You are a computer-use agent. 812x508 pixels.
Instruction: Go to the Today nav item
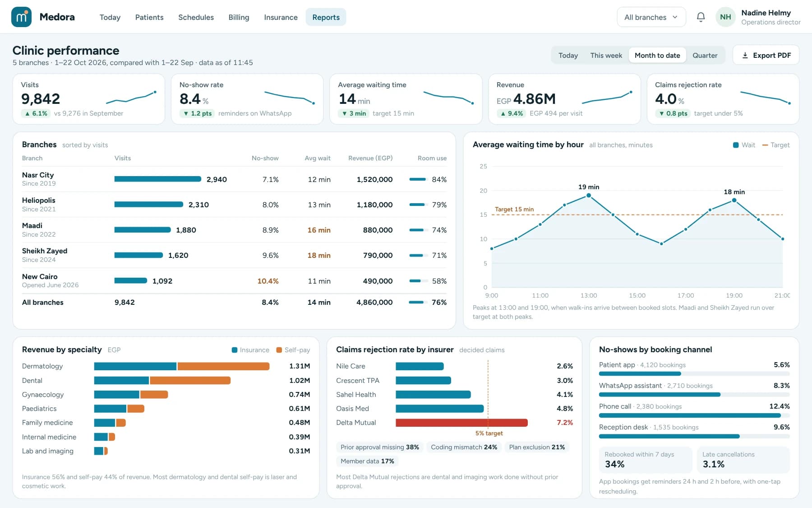[x=110, y=17]
